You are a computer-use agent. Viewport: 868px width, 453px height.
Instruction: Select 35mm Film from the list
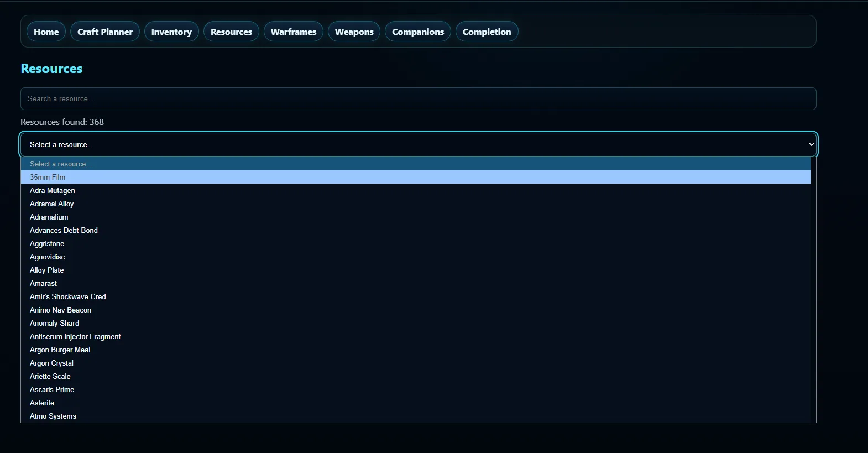[416, 177]
